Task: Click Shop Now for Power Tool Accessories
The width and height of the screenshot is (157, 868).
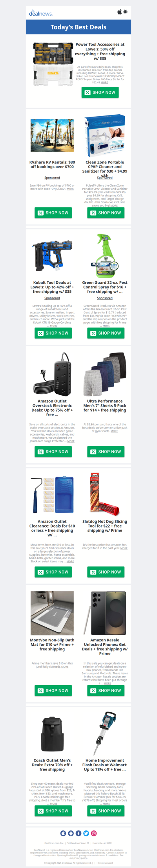Action: click(x=100, y=93)
